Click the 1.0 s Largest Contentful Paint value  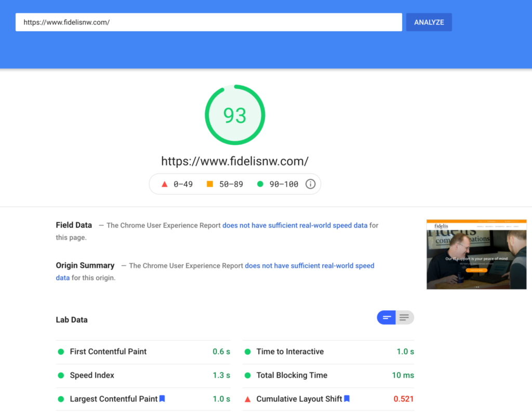click(x=221, y=399)
